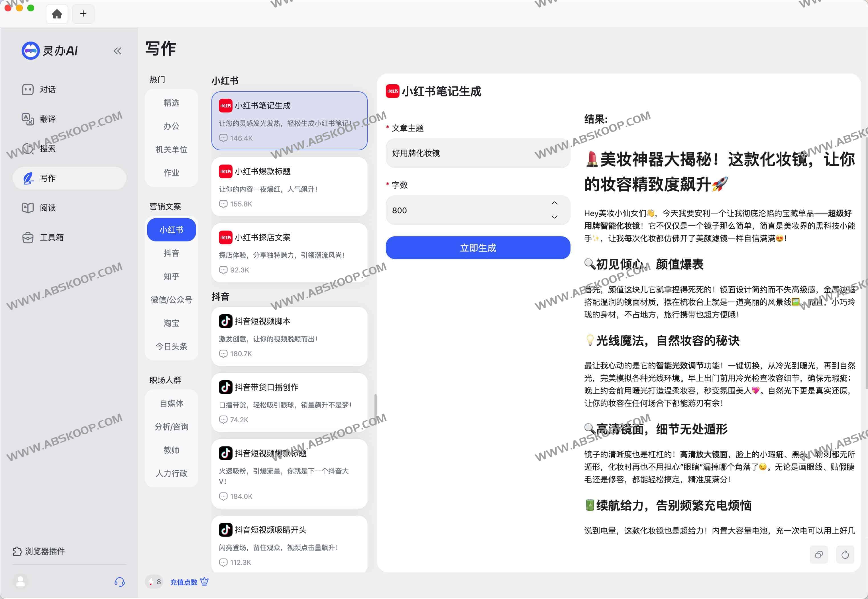This screenshot has height=599, width=868.
Task: Switch to the 今日头条 category
Action: 171,346
